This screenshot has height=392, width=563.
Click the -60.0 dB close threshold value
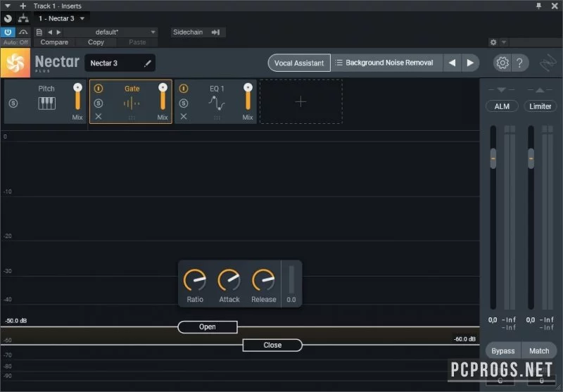(464, 339)
